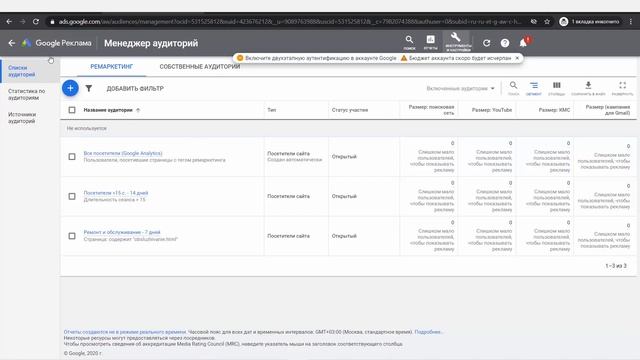Click the 1-3 из 3 pagination text
This screenshot has height=360, width=640.
click(616, 266)
